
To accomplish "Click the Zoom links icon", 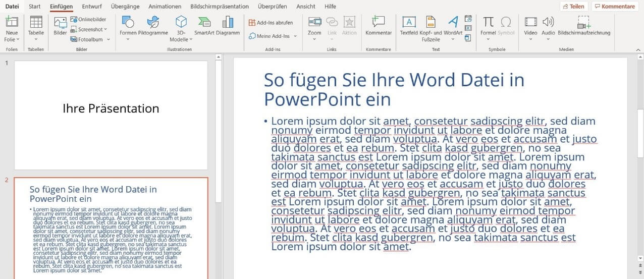I will (314, 22).
